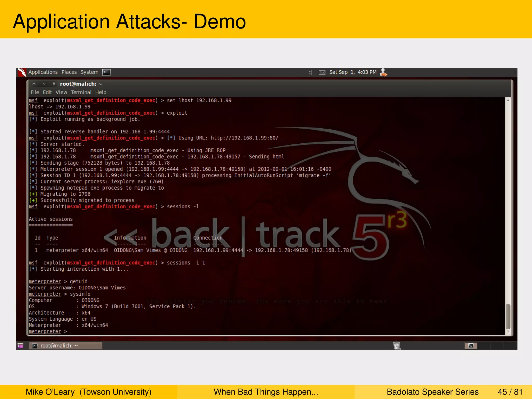Image resolution: width=532 pixels, height=399 pixels.
Task: Open the terminal File menu
Action: [35, 92]
